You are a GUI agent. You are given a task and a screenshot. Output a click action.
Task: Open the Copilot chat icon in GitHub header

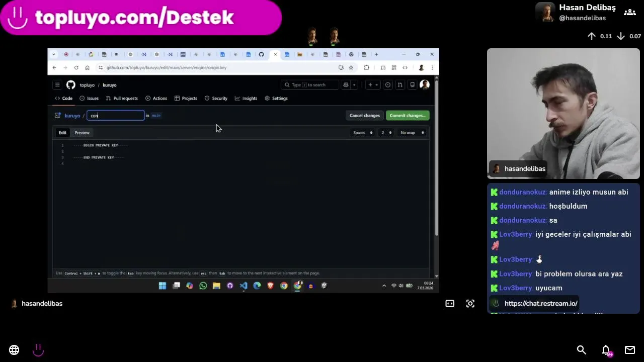coord(346,85)
